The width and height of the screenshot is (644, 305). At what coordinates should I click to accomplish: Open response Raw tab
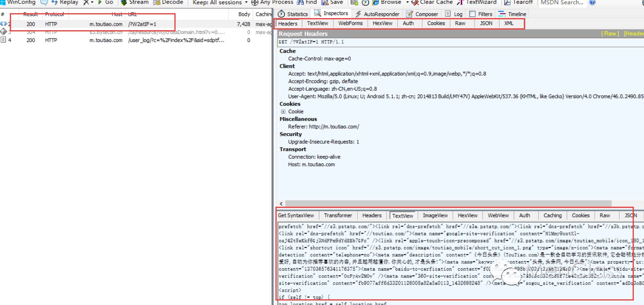(x=605, y=215)
